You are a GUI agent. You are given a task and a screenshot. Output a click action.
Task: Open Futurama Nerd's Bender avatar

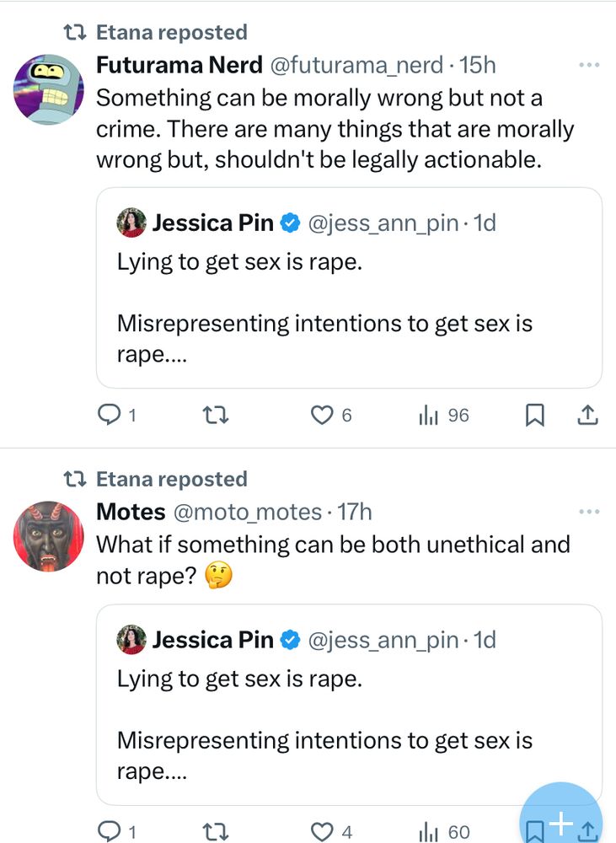coord(48,89)
